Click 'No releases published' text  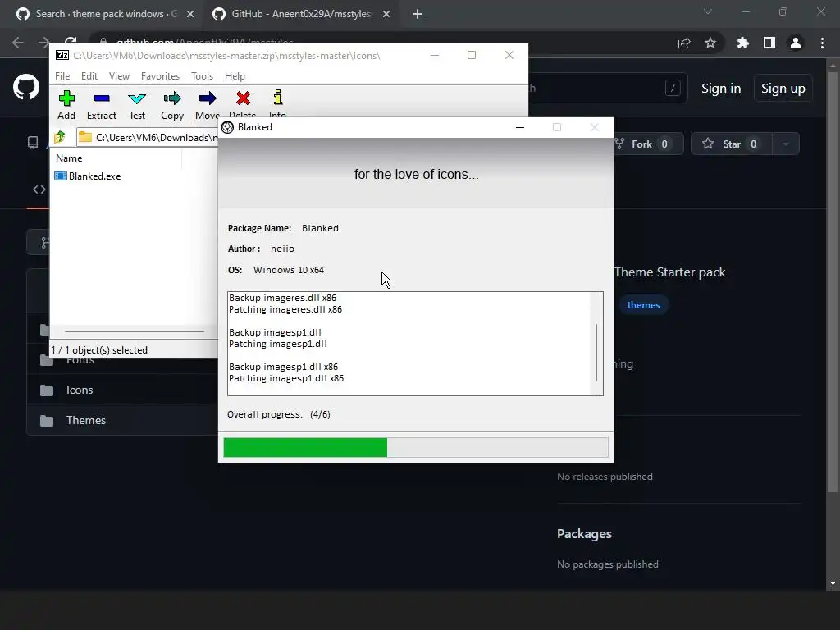point(605,477)
